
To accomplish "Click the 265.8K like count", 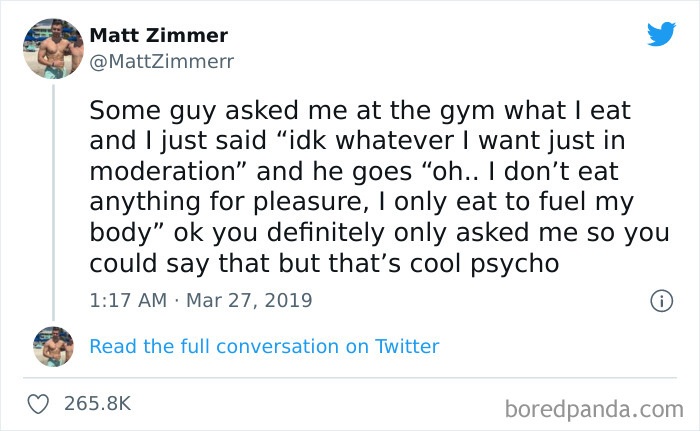I will 98,403.
